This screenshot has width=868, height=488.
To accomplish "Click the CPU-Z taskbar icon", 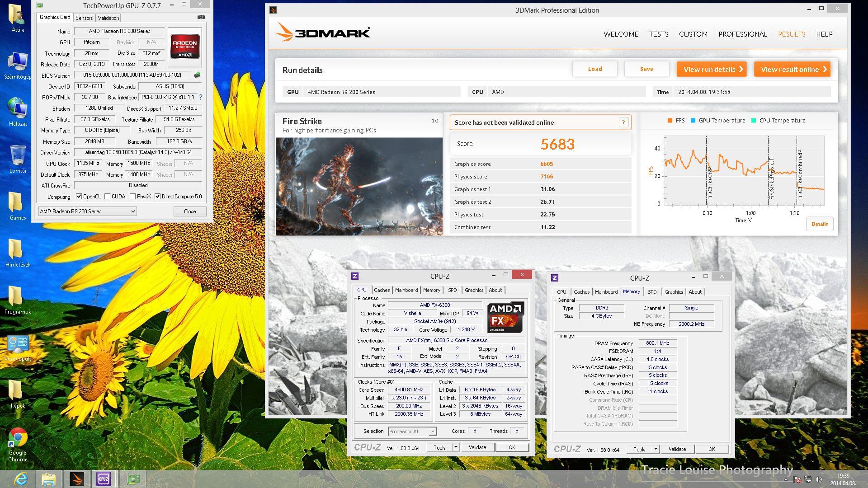I will [104, 479].
